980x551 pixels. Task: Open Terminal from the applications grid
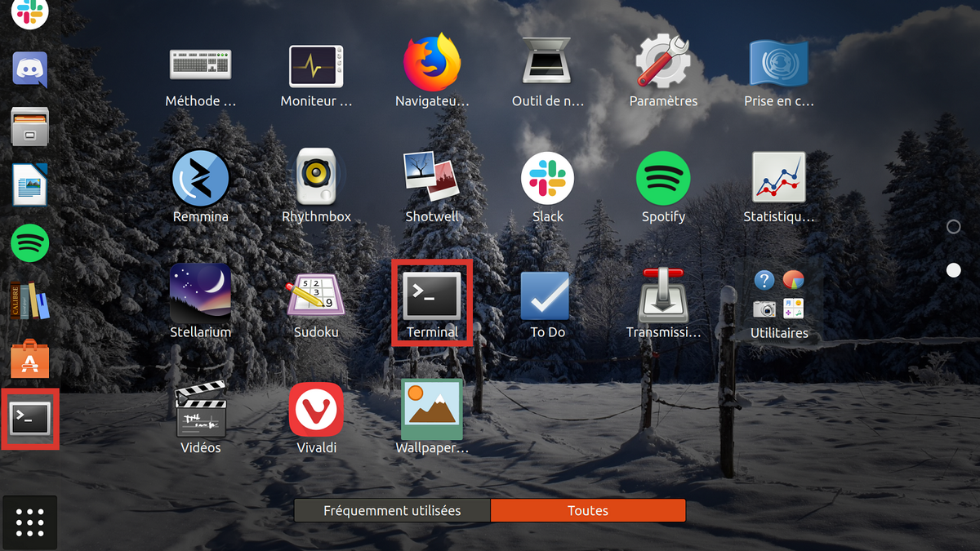tap(432, 295)
